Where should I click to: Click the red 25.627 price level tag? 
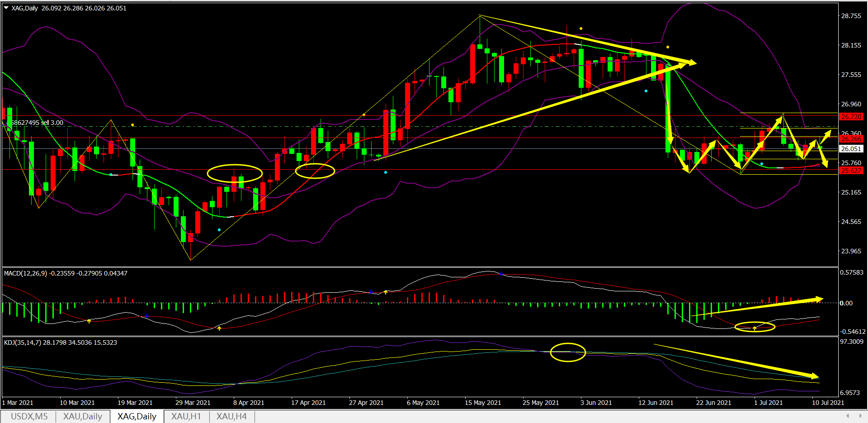[x=851, y=171]
